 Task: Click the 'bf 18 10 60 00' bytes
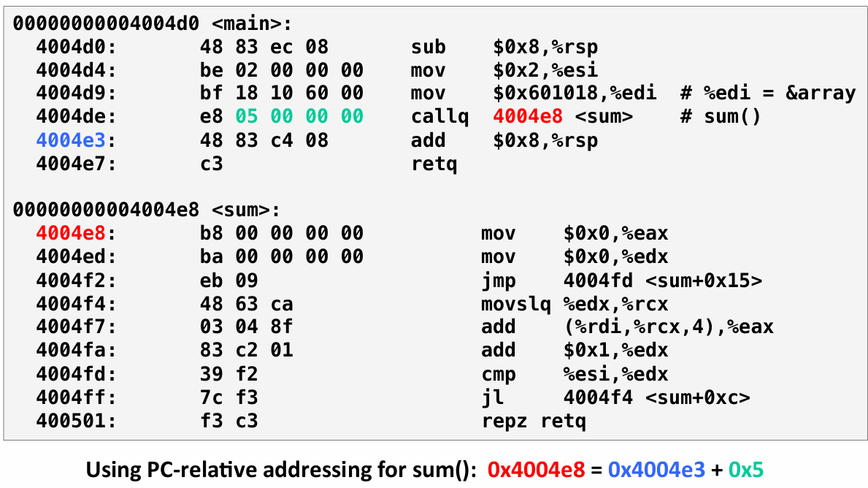[x=281, y=94]
